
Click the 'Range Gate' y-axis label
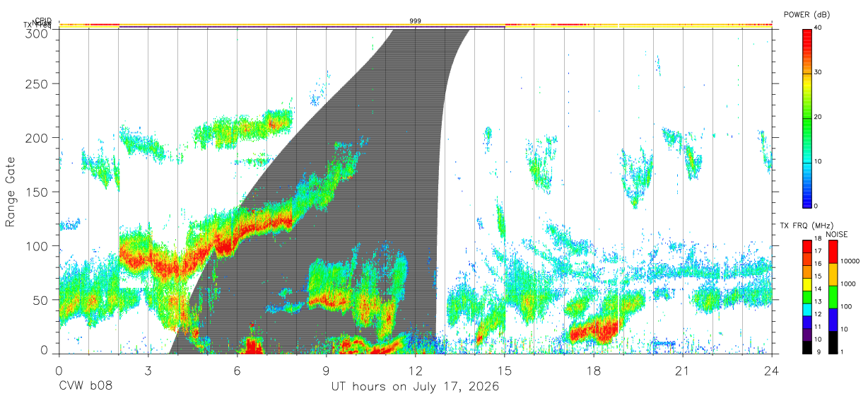pyautogui.click(x=11, y=192)
